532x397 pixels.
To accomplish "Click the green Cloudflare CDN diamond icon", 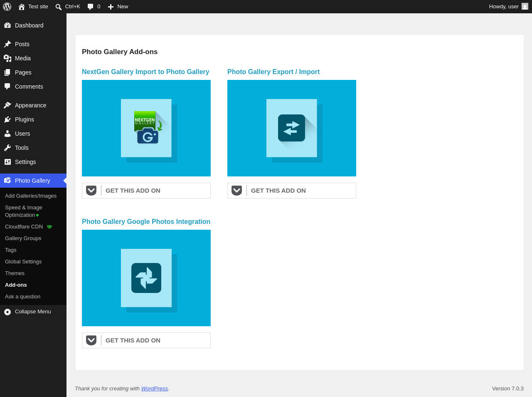I will point(49,227).
